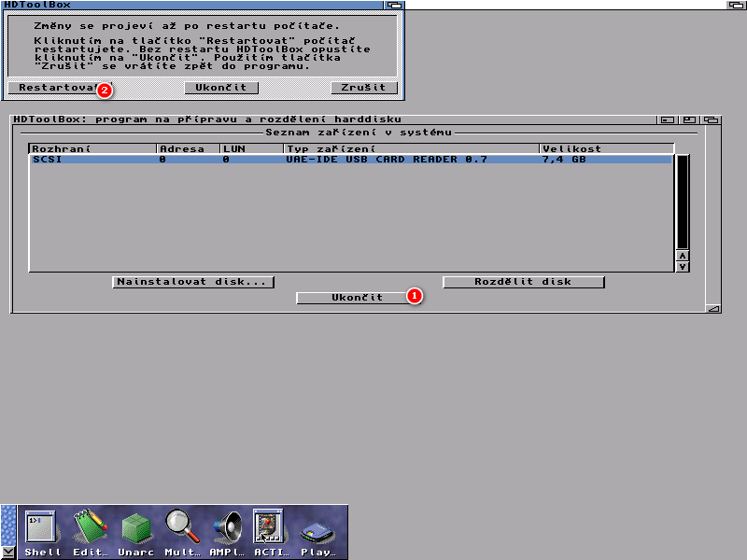This screenshot has width=747, height=560.
Task: Collapse the dock with the bottom-left arrow
Action: (8, 552)
